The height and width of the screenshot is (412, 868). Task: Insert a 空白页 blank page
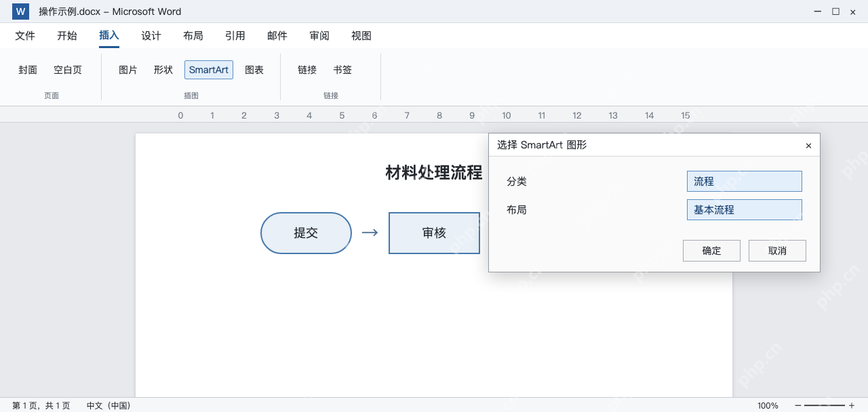[68, 70]
